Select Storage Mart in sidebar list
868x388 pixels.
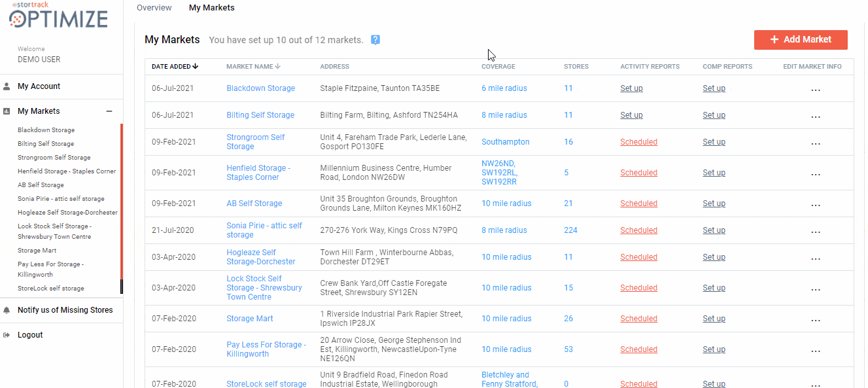click(37, 251)
